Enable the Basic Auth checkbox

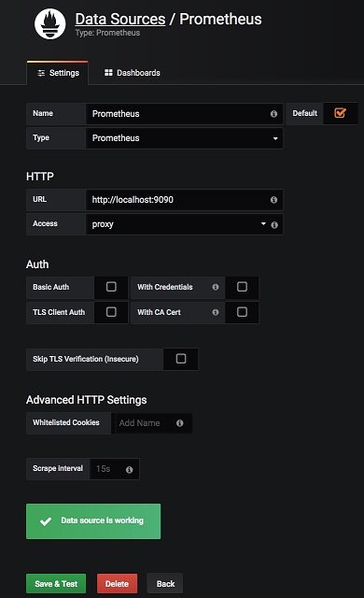tap(111, 287)
